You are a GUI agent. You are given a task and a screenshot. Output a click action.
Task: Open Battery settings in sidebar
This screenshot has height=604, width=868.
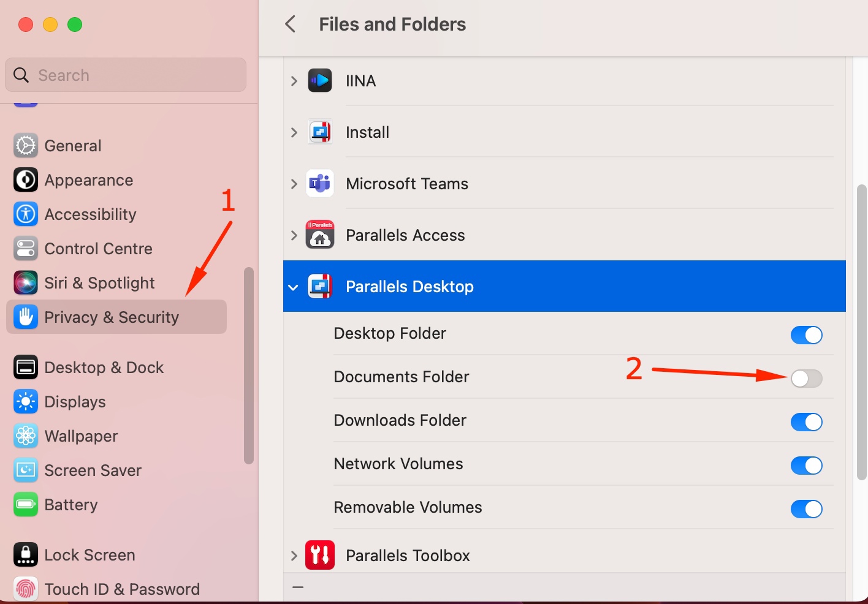coord(116,505)
